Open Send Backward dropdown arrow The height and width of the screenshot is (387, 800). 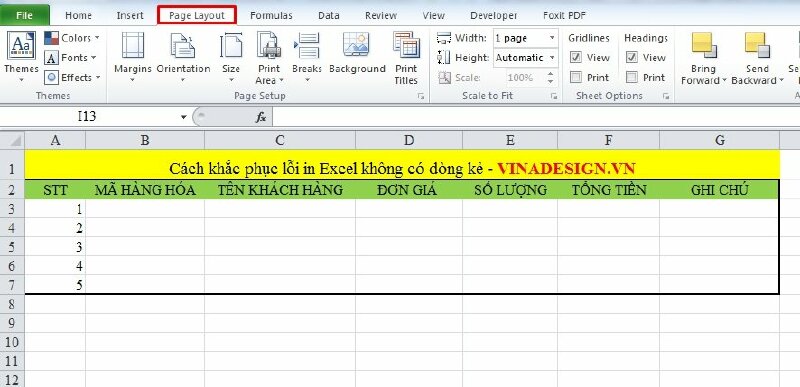[781, 81]
